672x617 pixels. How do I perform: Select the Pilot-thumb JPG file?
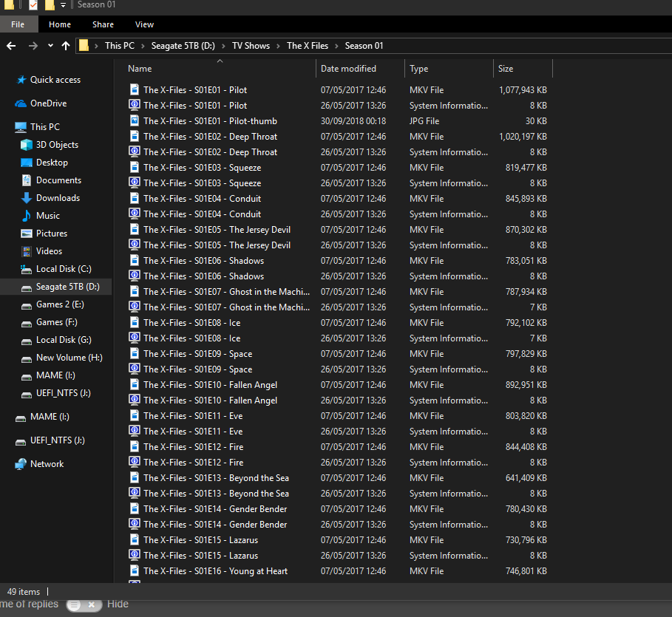tap(195, 121)
